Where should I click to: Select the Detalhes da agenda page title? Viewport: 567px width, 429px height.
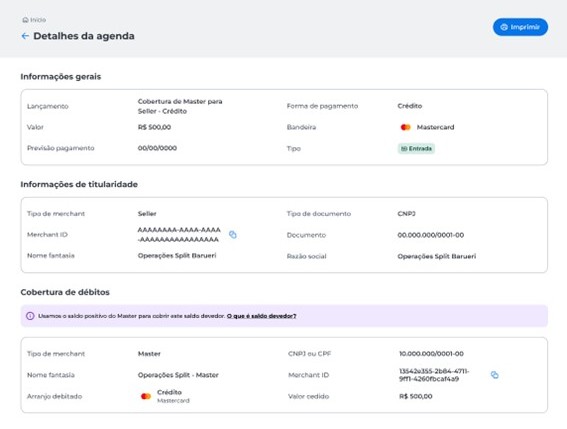[x=84, y=36]
